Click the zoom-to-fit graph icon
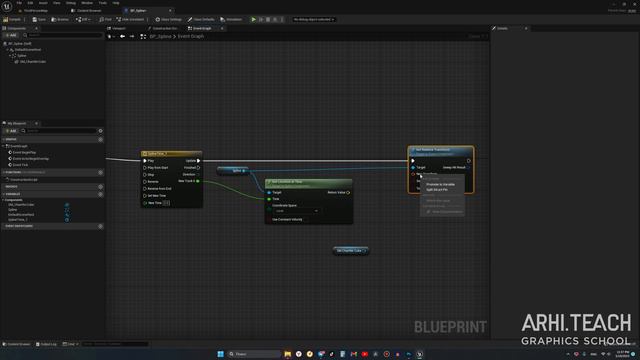640x360 pixels. [x=143, y=36]
